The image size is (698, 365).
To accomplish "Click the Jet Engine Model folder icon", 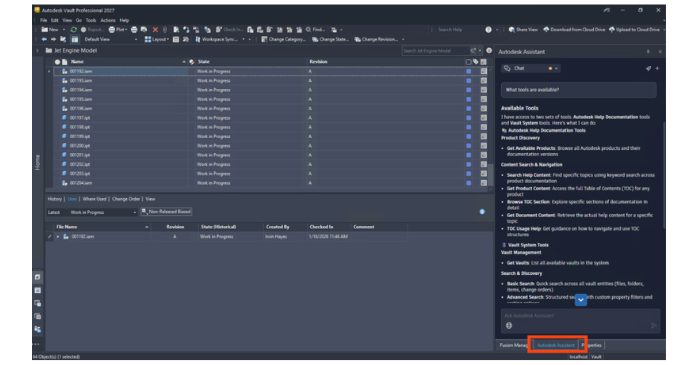I will tap(49, 51).
